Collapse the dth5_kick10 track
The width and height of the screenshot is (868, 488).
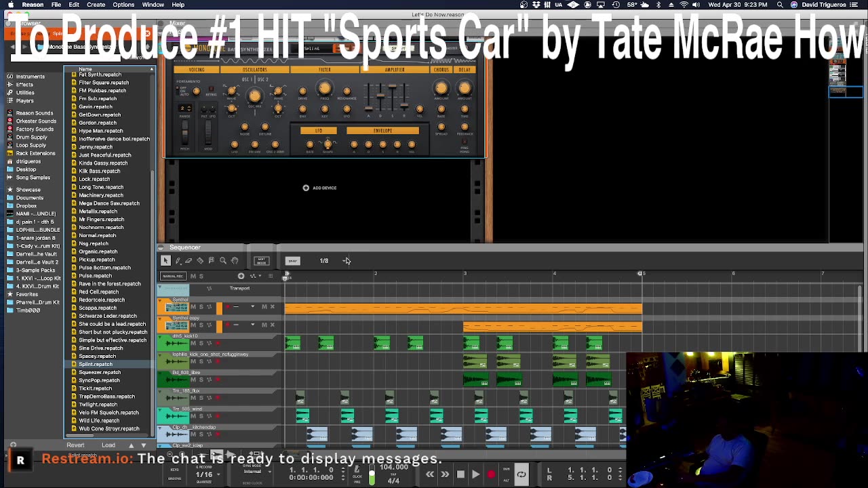pos(160,336)
